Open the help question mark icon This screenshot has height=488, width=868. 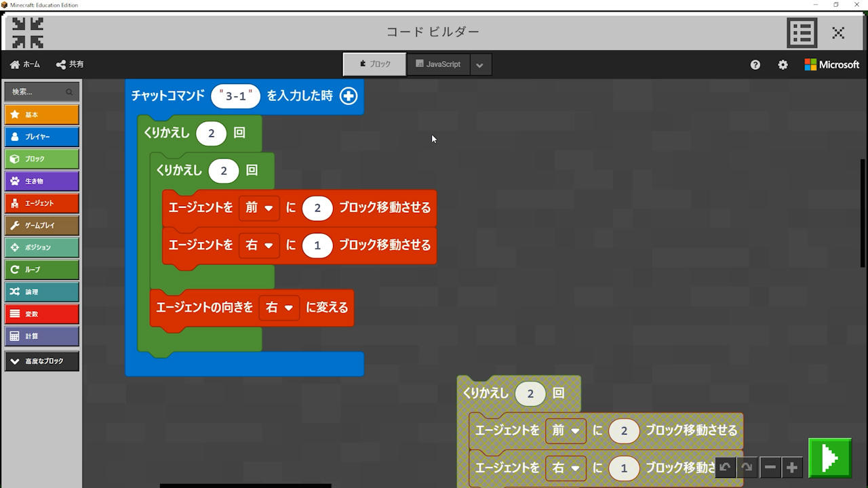(x=755, y=64)
